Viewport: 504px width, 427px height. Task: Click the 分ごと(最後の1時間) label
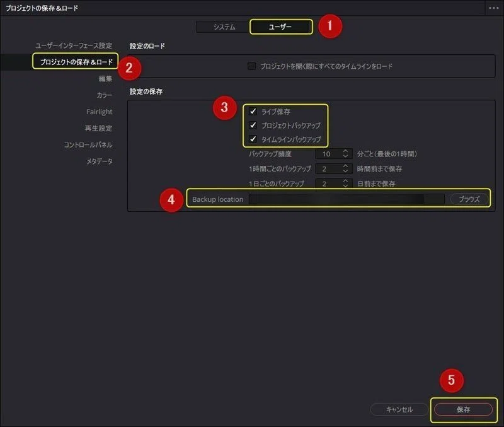(387, 154)
